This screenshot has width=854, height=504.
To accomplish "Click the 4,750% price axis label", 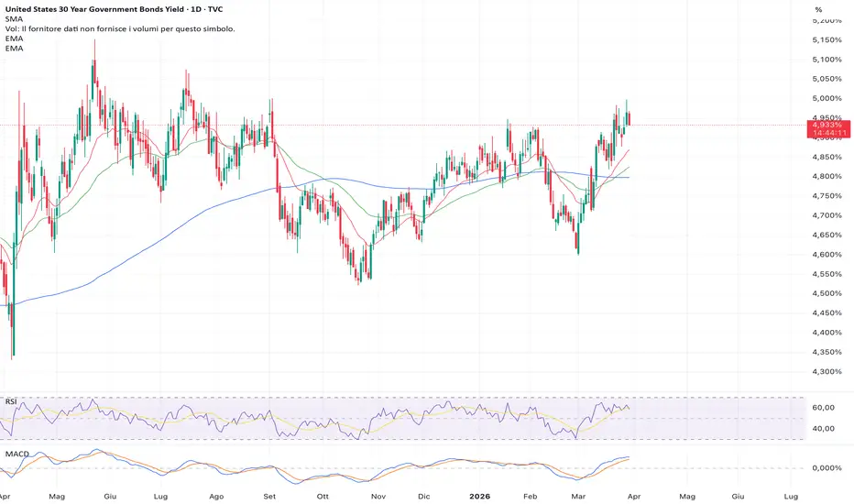I will pos(827,196).
